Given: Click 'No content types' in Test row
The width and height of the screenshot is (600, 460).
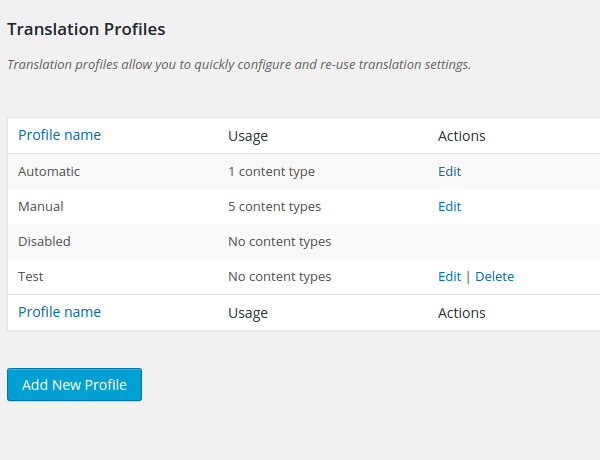Looking at the screenshot, I should click(x=279, y=276).
